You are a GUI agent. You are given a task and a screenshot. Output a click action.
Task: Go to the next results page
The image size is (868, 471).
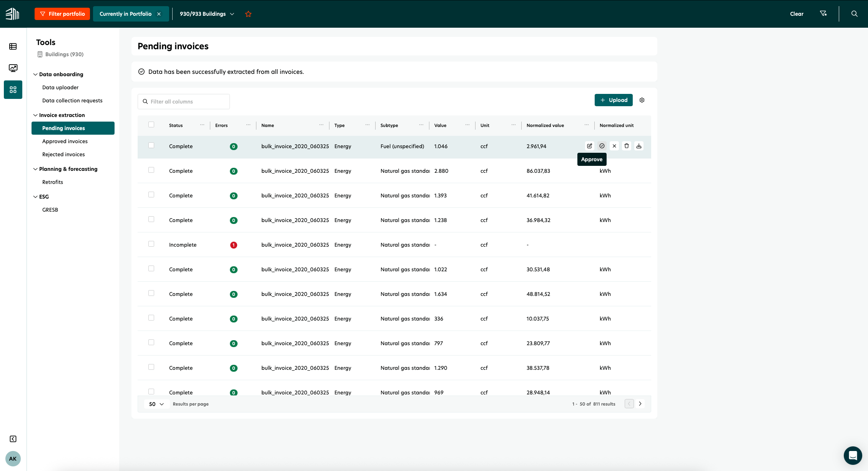click(640, 404)
